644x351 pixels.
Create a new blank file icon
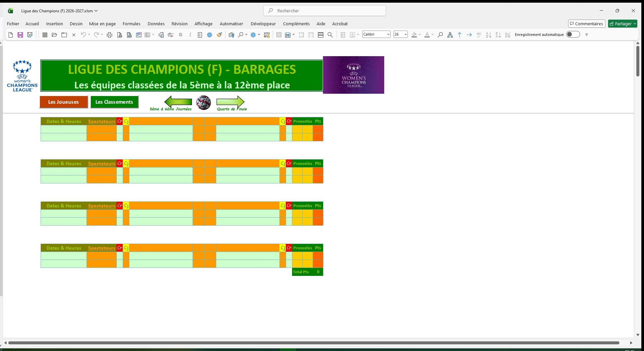(x=11, y=35)
